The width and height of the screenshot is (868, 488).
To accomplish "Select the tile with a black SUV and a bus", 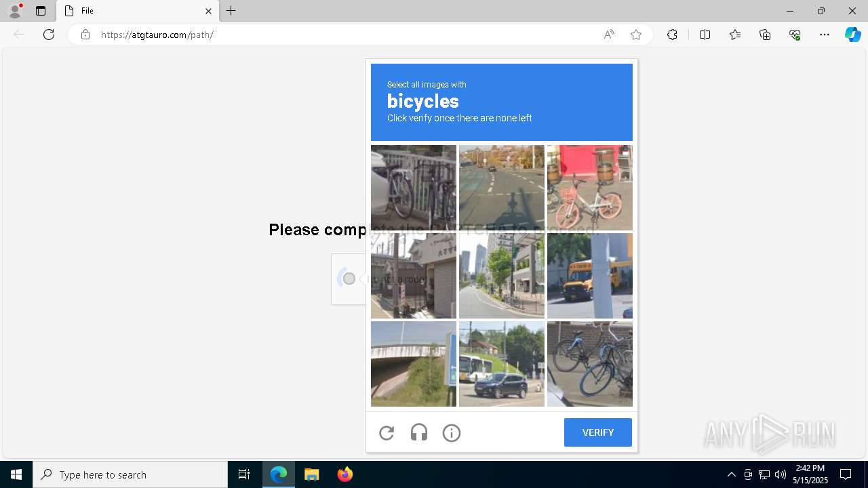I will point(502,364).
